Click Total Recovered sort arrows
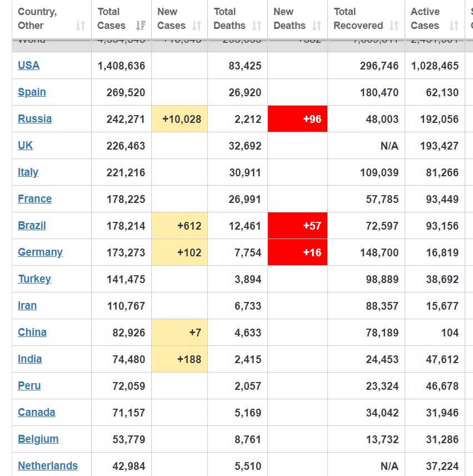The width and height of the screenshot is (473, 476). (394, 26)
